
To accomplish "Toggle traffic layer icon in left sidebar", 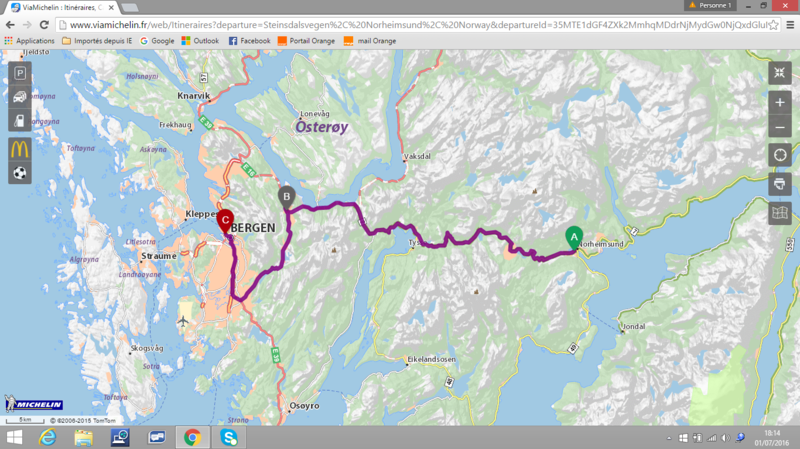I will point(20,97).
